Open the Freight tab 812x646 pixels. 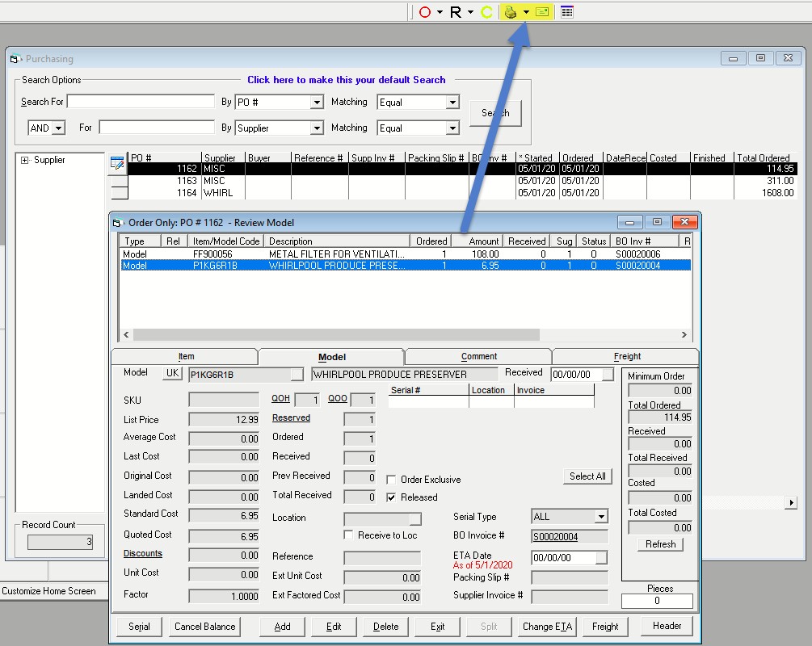627,357
